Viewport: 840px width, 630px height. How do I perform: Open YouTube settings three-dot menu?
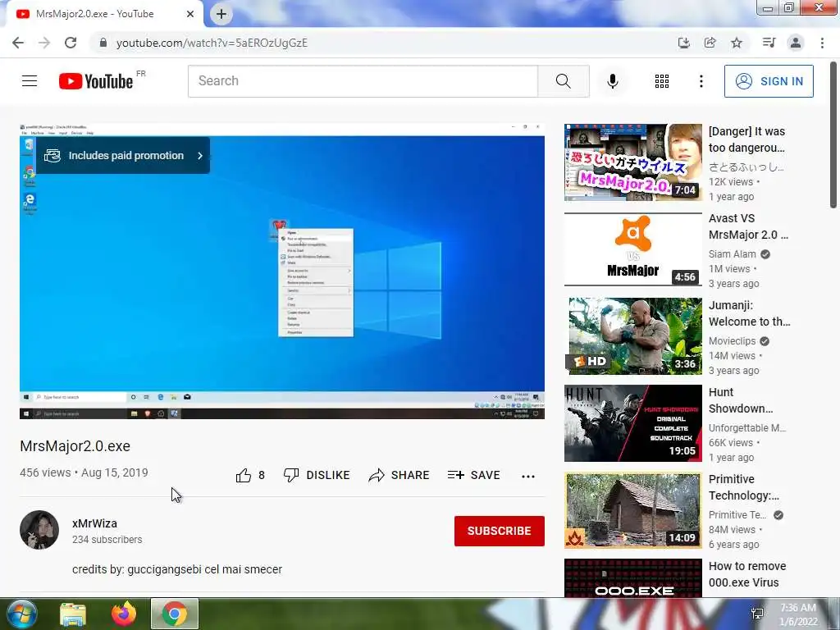(x=701, y=81)
